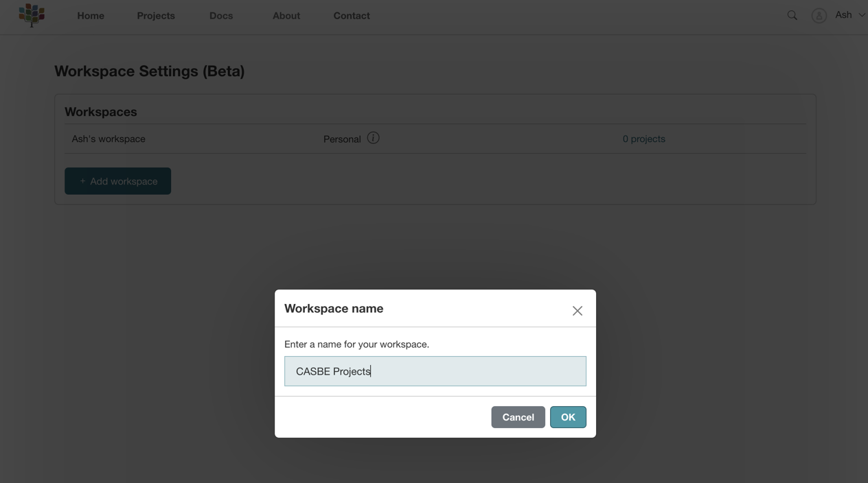
Task: Expand the Ash account dropdown chevron
Action: click(x=861, y=15)
